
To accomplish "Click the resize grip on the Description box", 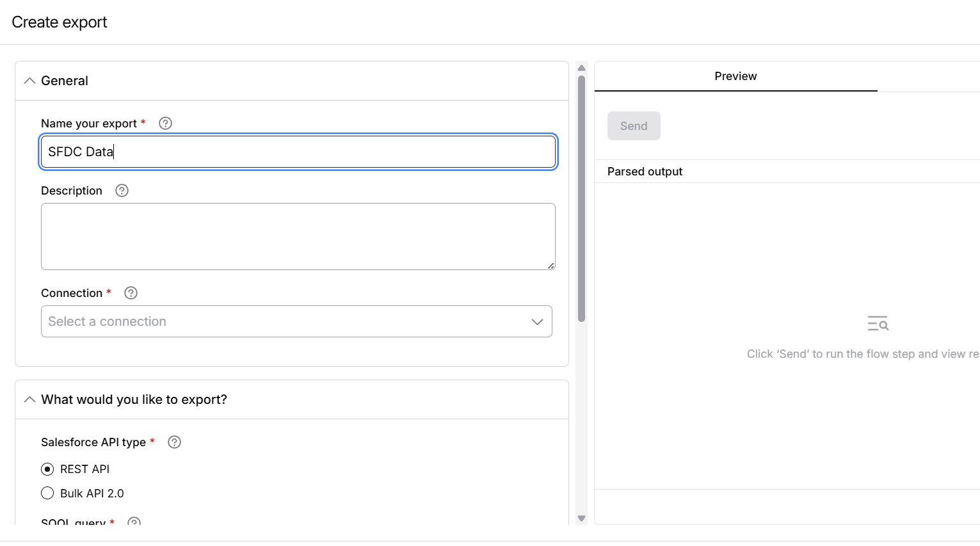I will tap(551, 266).
